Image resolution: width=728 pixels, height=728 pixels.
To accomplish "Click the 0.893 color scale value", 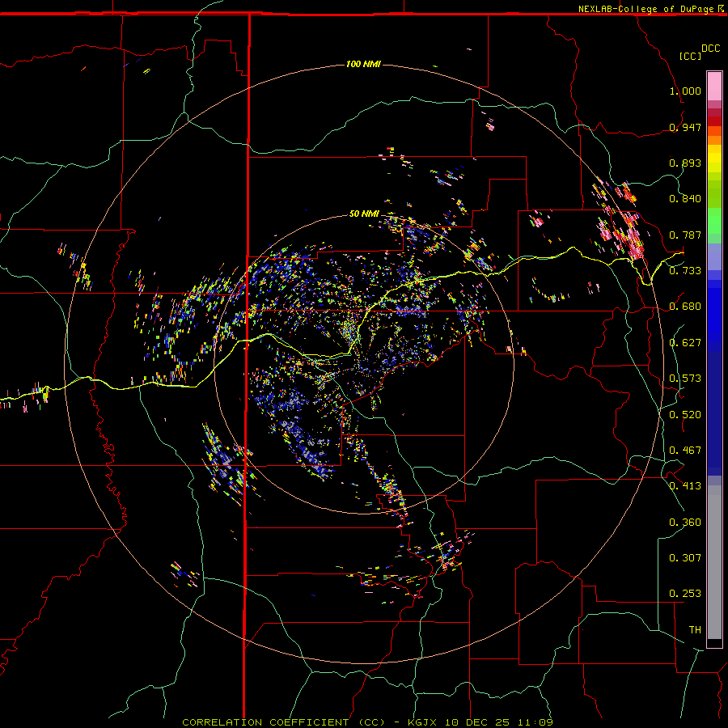I will tap(685, 163).
